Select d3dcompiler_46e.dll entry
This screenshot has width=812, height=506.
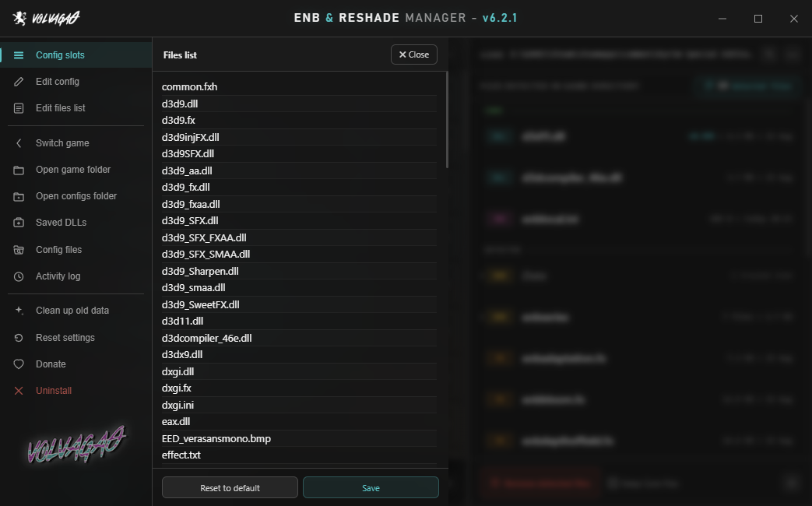click(299, 338)
